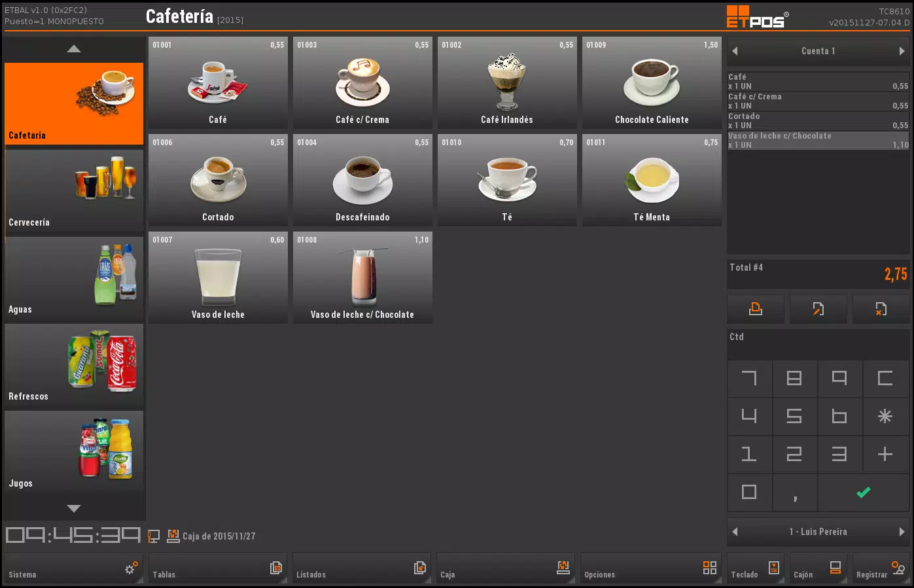The width and height of the screenshot is (914, 588).
Task: Tap the keypad asterisk multiply key
Action: pos(885,416)
